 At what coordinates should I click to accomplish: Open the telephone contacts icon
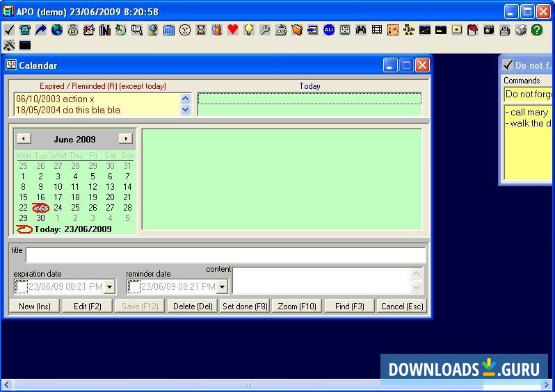point(25,30)
